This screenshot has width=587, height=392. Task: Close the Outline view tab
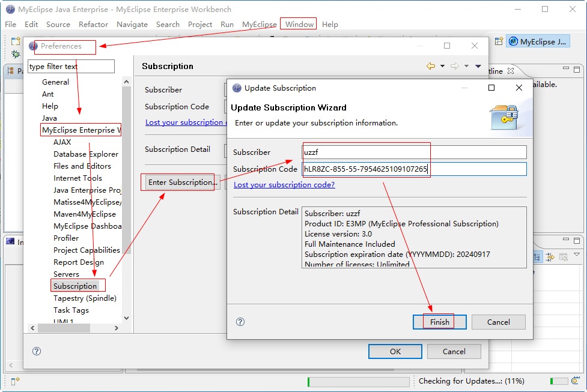(511, 71)
